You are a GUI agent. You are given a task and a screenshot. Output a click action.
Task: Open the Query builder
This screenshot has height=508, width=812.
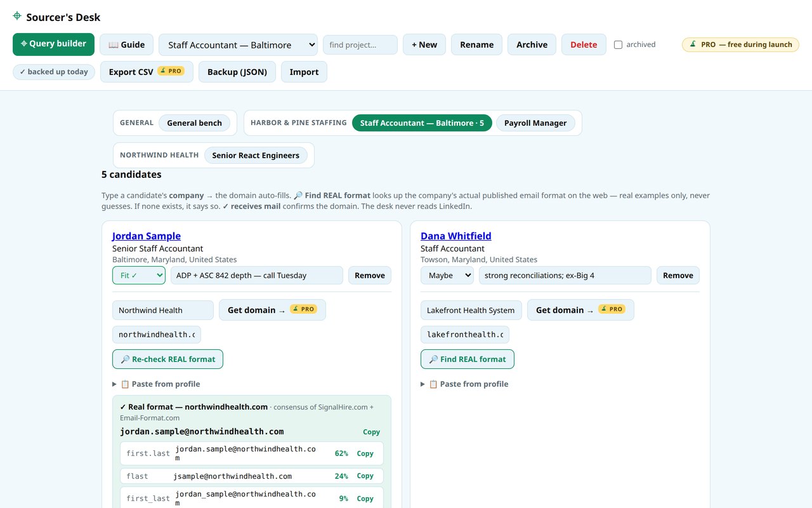53,44
